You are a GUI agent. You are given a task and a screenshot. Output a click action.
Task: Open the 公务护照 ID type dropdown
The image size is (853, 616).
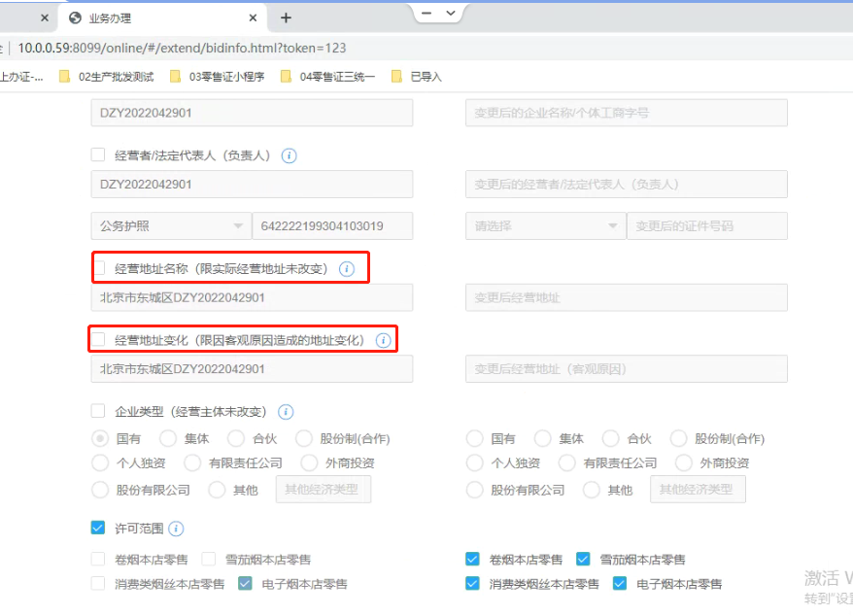[171, 225]
